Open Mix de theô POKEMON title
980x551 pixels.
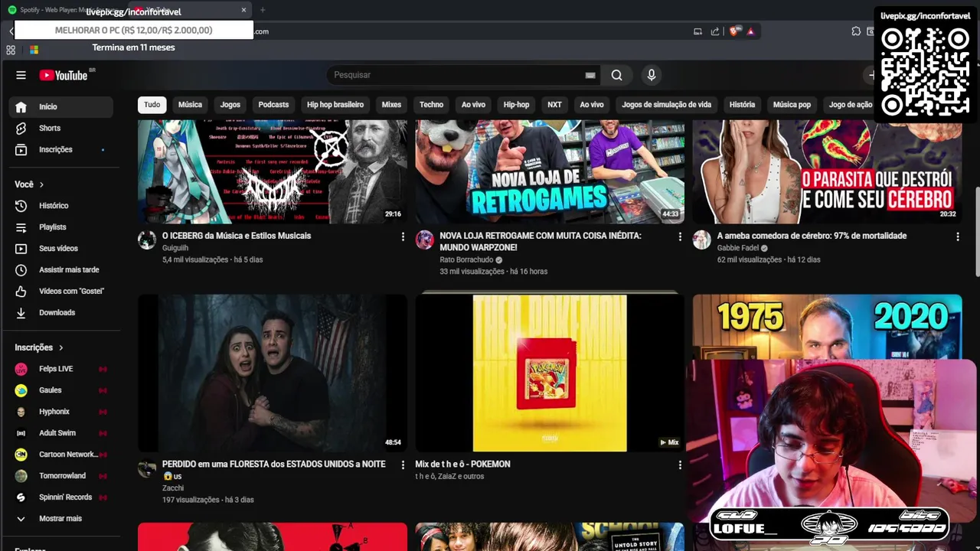pos(462,464)
